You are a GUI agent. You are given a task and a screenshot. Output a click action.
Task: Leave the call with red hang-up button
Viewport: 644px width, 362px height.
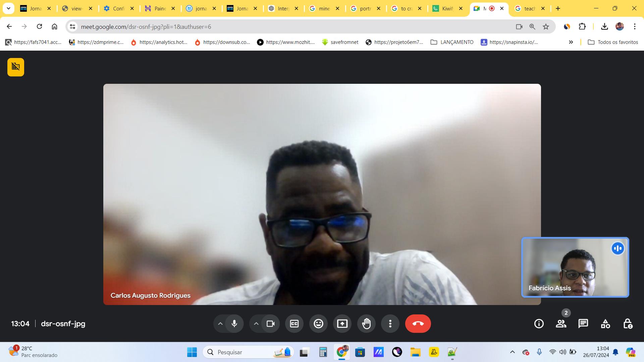tap(418, 323)
